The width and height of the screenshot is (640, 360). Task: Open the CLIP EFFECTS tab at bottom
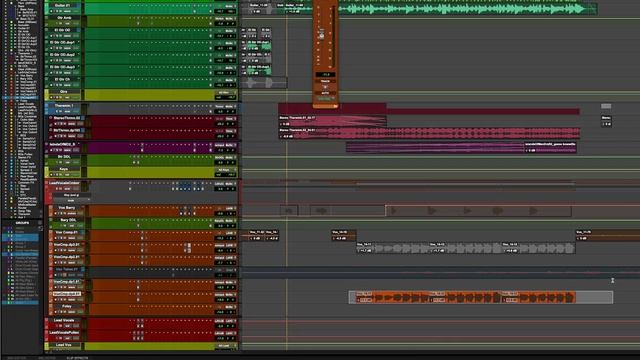[77, 358]
